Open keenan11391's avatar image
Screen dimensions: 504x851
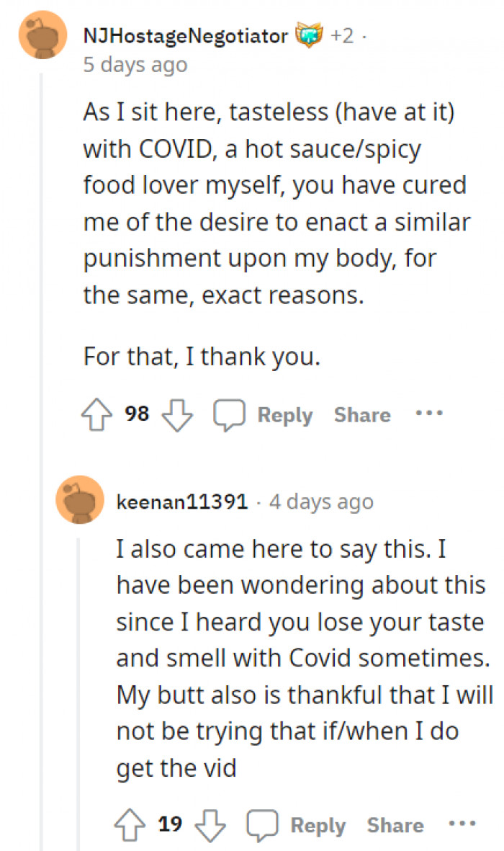tap(80, 502)
